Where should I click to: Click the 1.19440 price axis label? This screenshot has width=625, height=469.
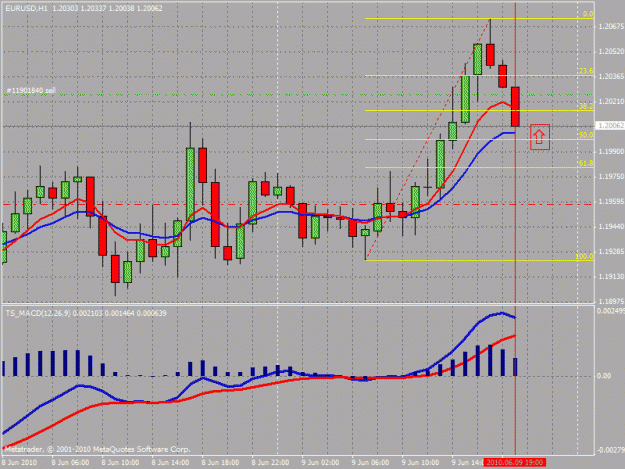point(611,226)
